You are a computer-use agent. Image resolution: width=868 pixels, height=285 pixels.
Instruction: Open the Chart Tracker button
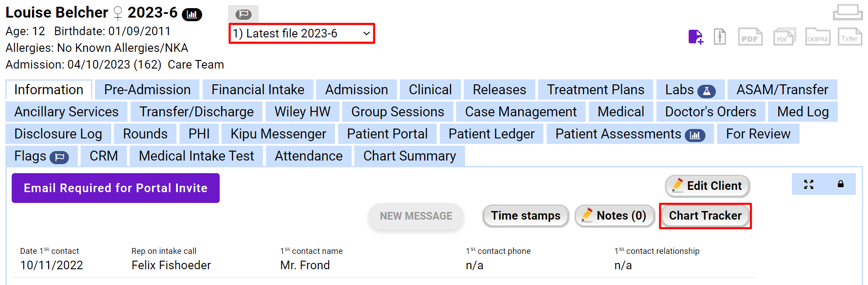click(705, 216)
